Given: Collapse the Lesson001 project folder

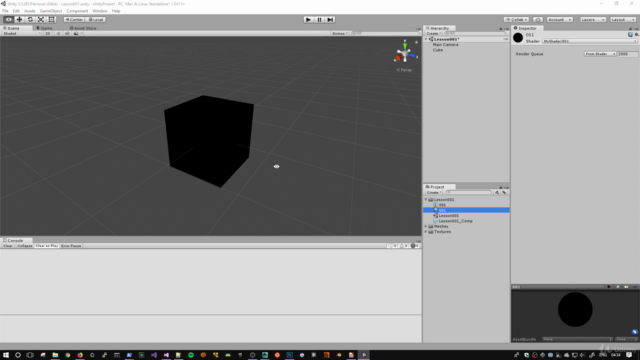Looking at the screenshot, I should pyautogui.click(x=426, y=200).
